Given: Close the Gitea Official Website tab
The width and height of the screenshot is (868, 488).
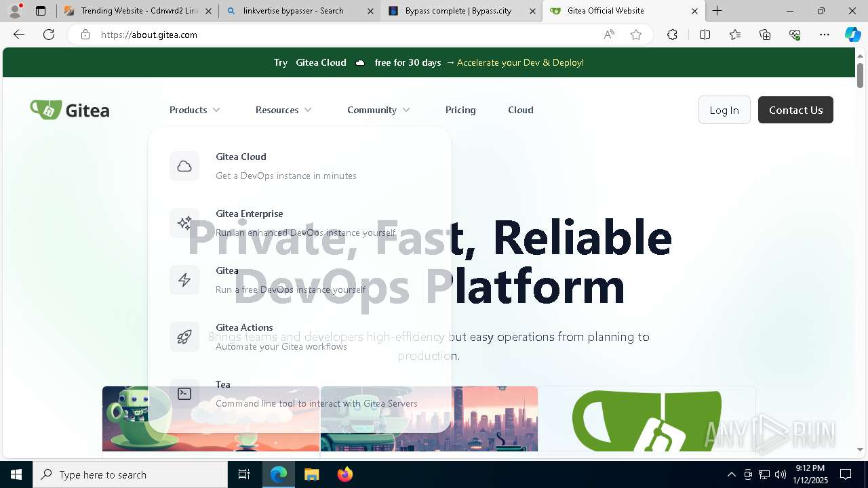Looking at the screenshot, I should point(694,11).
